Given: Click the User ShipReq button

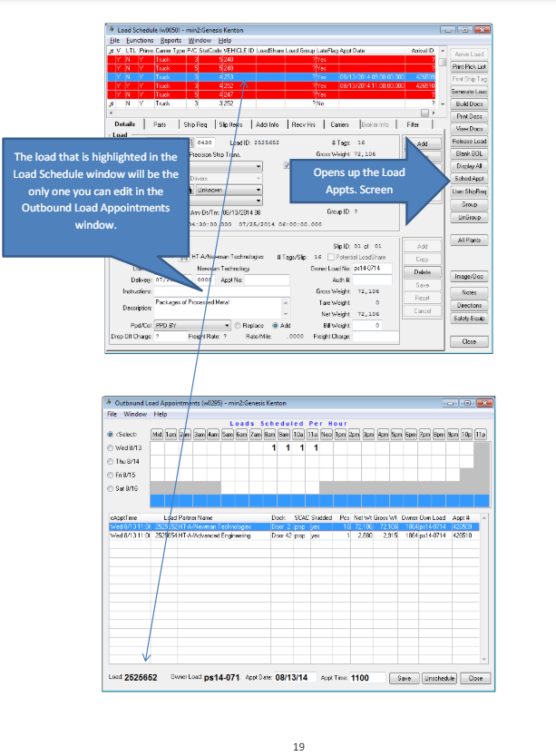Looking at the screenshot, I should [469, 191].
